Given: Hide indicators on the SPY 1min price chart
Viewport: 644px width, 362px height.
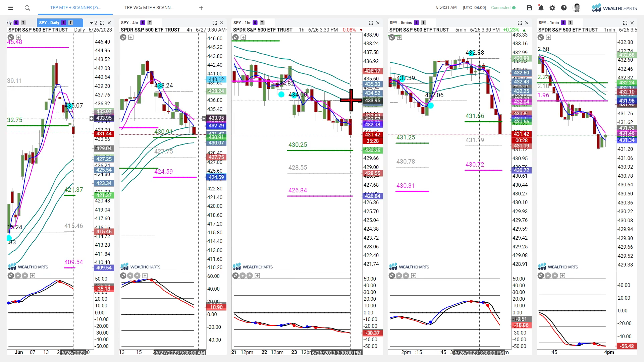Looking at the screenshot, I should tap(541, 37).
